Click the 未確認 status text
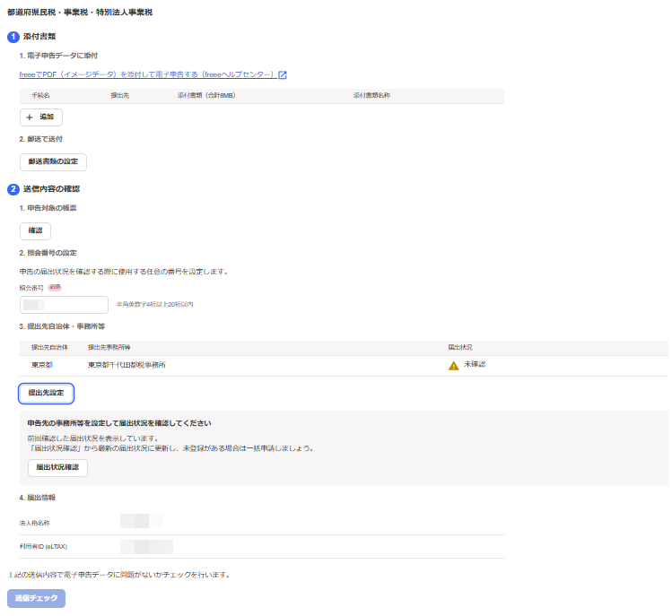 475,365
